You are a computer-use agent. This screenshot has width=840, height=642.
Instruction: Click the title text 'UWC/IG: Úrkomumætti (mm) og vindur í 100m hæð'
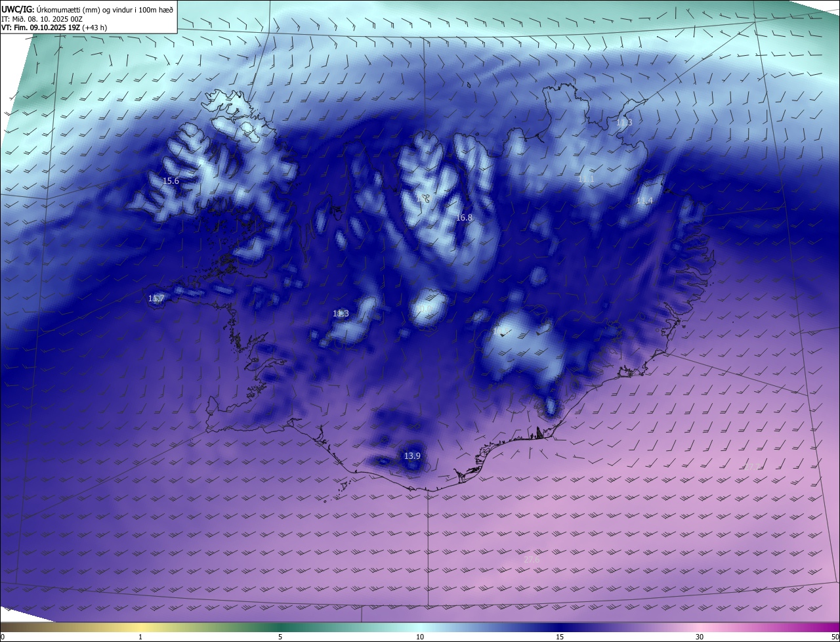87,9
